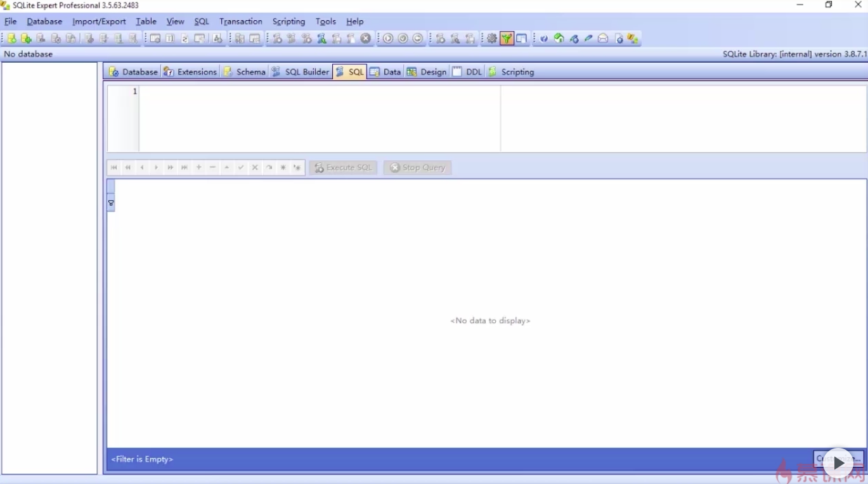Screen dimensions: 868x484
Task: Open Help with the blue question mark icon
Action: pyautogui.click(x=544, y=39)
